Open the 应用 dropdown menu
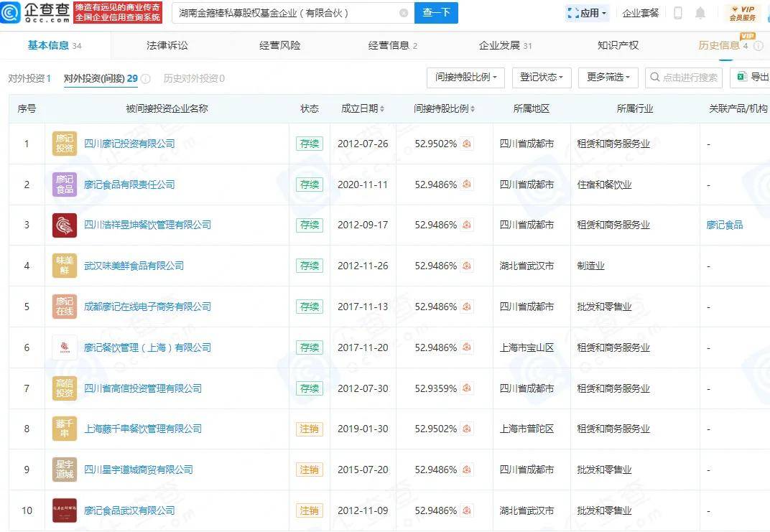This screenshot has height=532, width=770. coord(588,13)
